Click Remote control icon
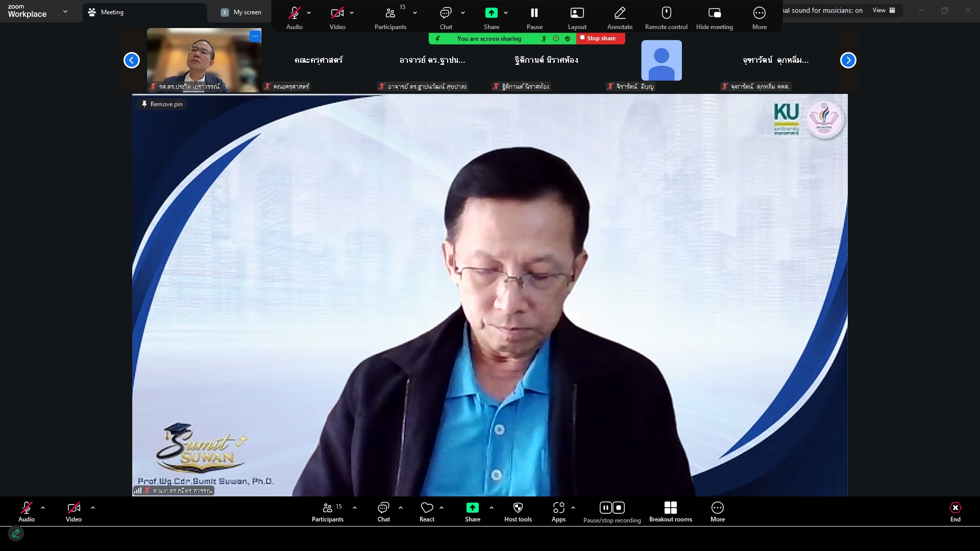The image size is (980, 551). coord(666,13)
